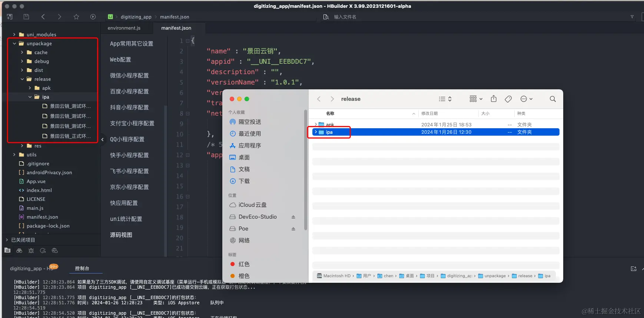Click the run play icon in toolbar
This screenshot has height=318, width=644.
pyautogui.click(x=93, y=17)
